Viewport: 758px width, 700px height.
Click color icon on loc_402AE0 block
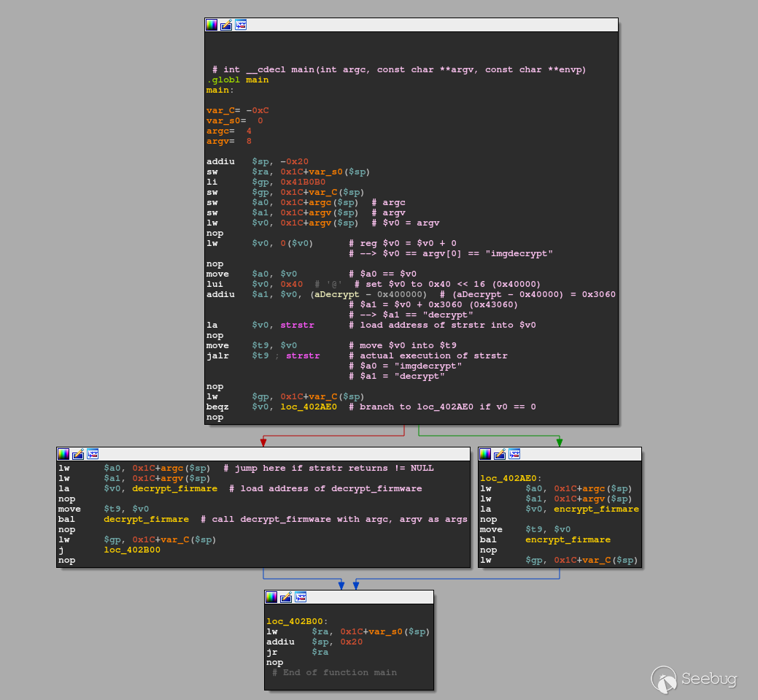point(485,454)
